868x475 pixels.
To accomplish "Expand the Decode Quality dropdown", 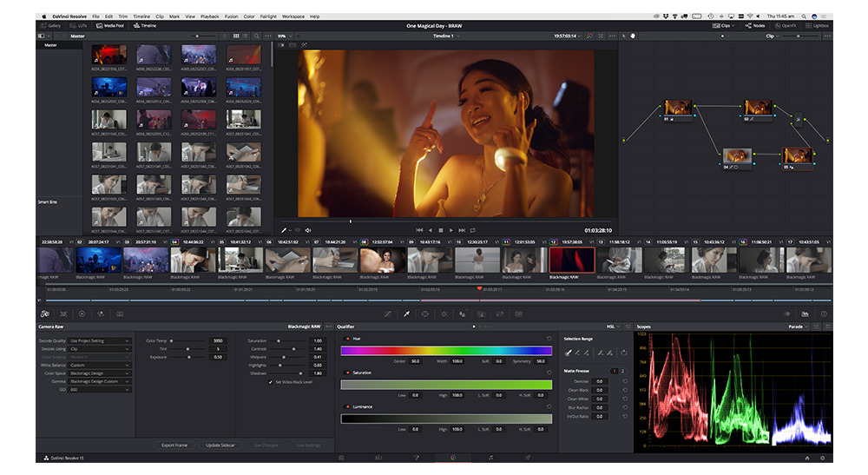I will [100, 340].
